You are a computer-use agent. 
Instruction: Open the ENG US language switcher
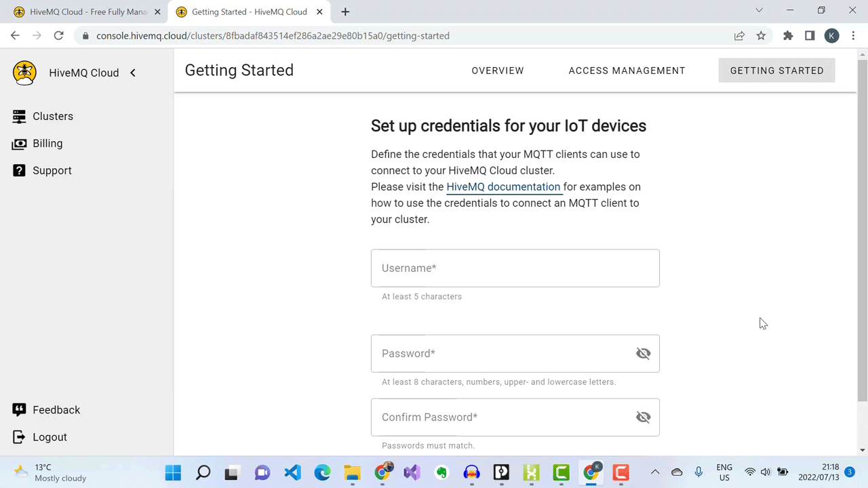click(x=724, y=472)
